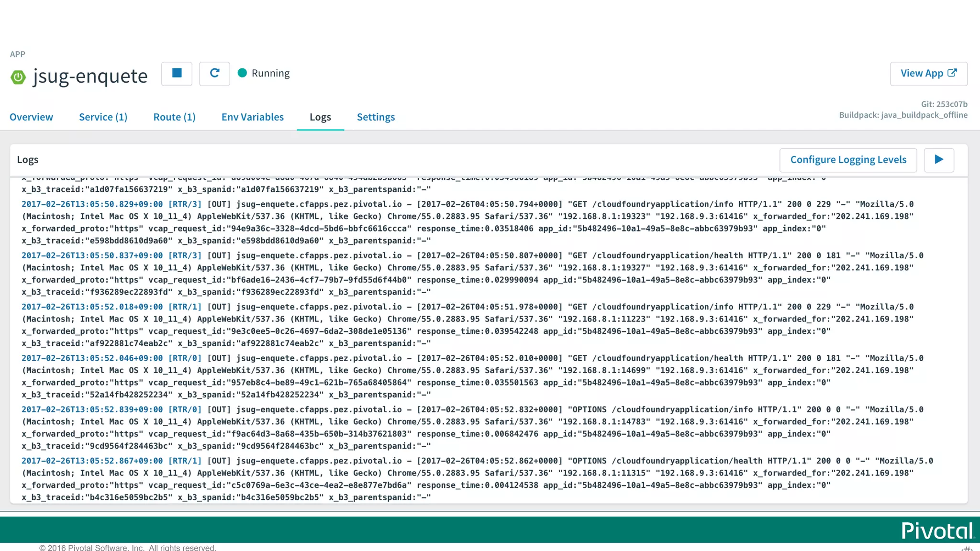The width and height of the screenshot is (980, 551).
Task: Select the Logs tab
Action: (x=320, y=117)
